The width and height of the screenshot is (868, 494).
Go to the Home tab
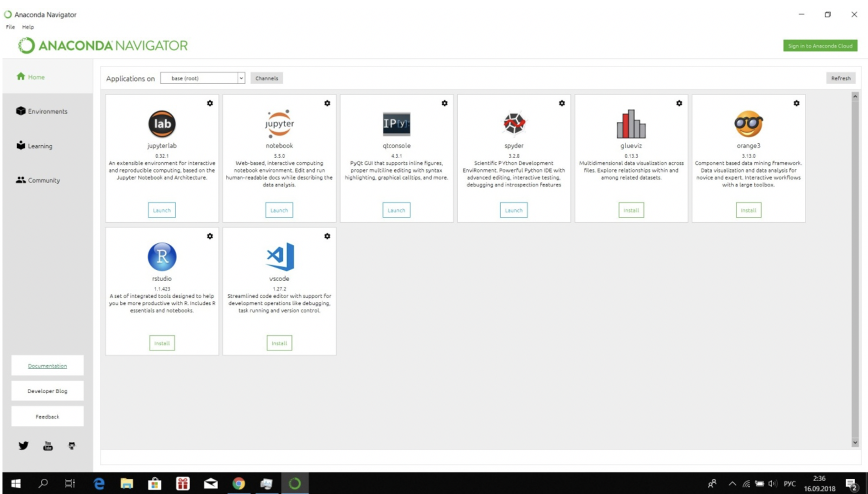(48, 76)
